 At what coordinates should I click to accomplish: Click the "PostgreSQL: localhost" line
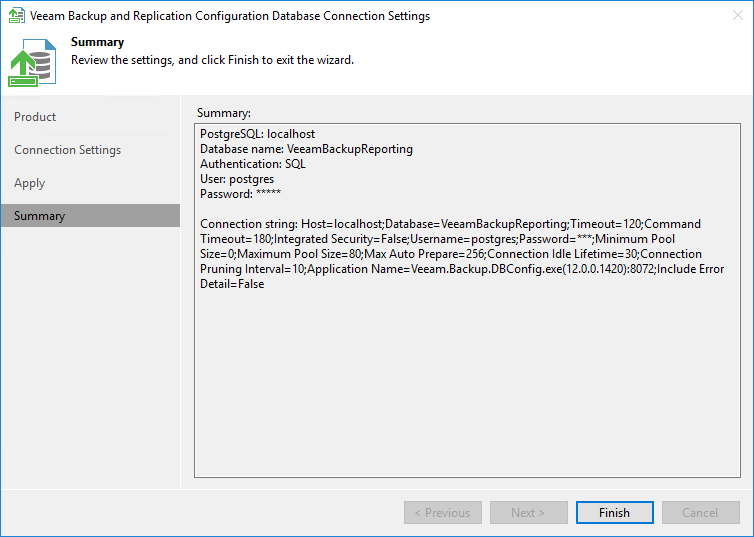click(257, 134)
